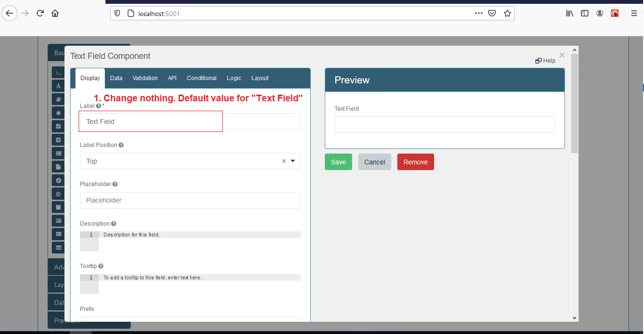Switch to the Validation tab
This screenshot has height=334, width=644.
145,78
